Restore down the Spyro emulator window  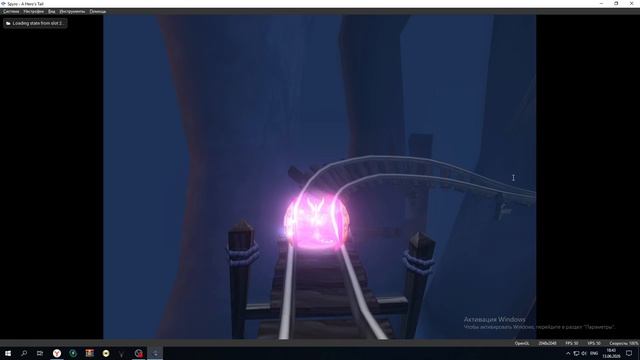click(x=616, y=4)
